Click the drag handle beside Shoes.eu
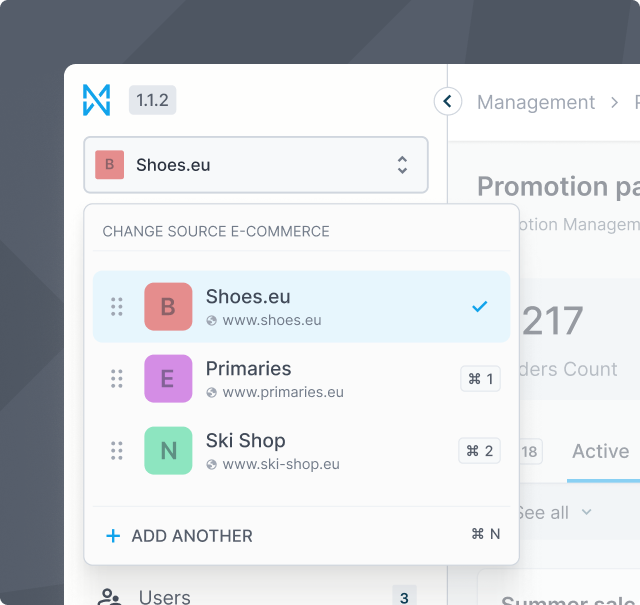 [117, 307]
